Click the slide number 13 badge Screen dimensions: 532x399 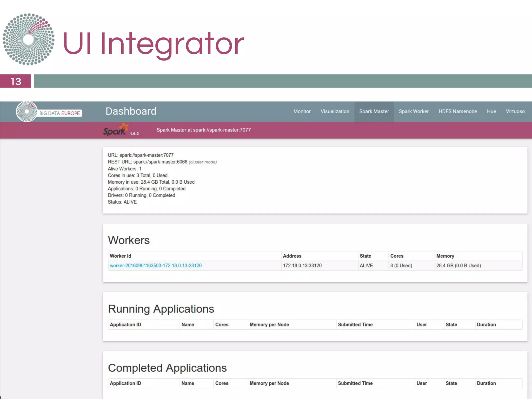pyautogui.click(x=16, y=81)
